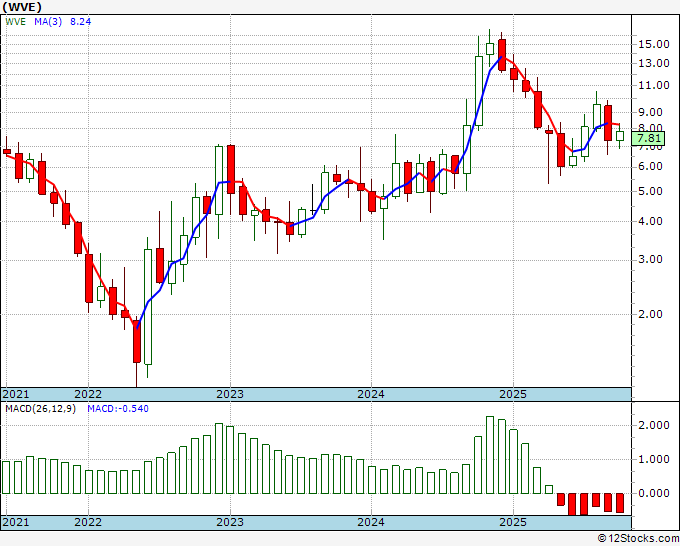The image size is (680, 546).
Task: Click the 13.00 price axis label
Action: pos(654,63)
